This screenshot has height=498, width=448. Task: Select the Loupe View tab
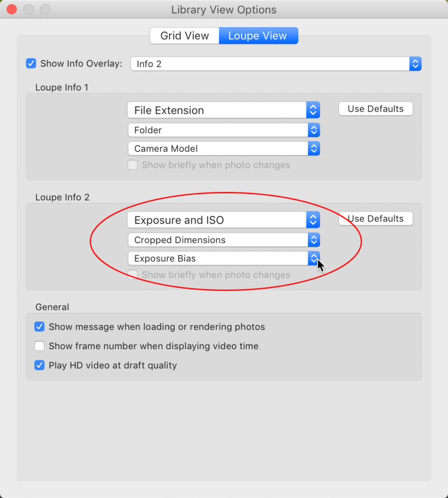[x=258, y=36]
